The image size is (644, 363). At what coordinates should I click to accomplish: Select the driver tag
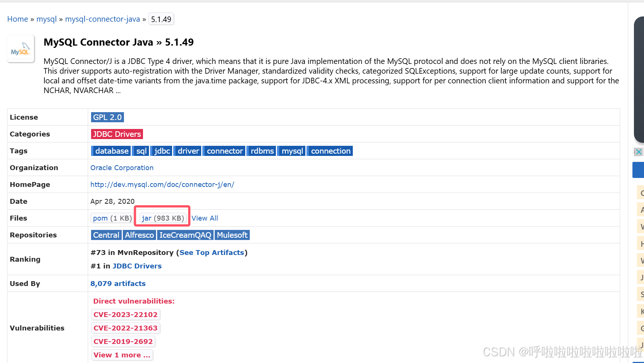coord(188,151)
